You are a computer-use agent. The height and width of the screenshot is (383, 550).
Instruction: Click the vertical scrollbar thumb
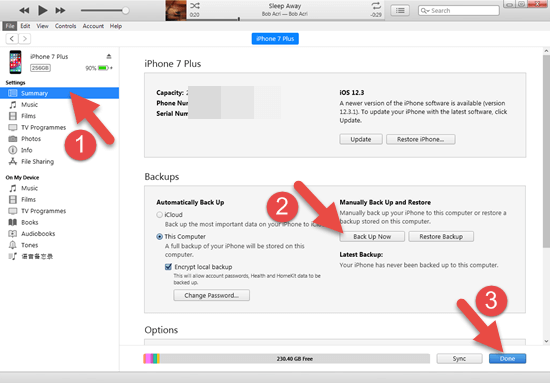[546, 151]
